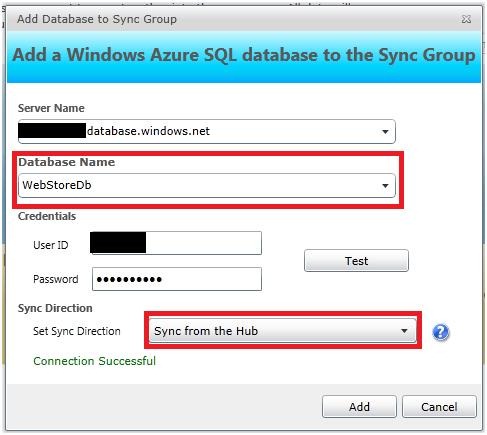This screenshot has height=435, width=487.
Task: Open the Sync from the Hub dropdown
Action: 283,331
